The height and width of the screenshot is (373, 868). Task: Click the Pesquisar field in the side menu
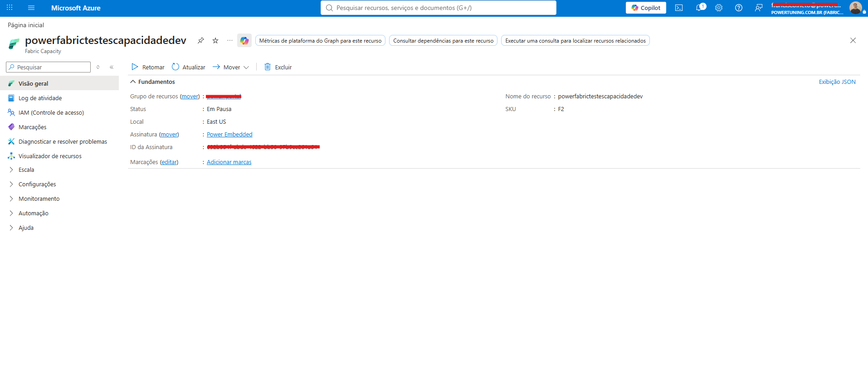point(48,67)
